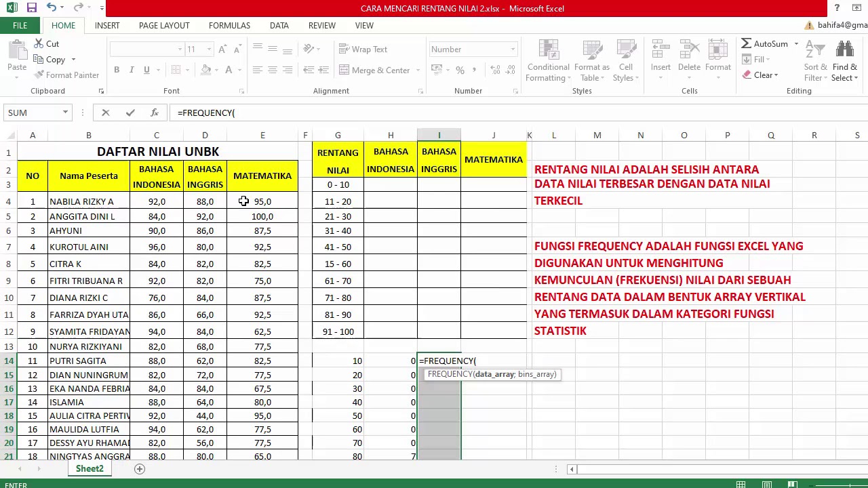Open Clipboard dialog launcher

tap(101, 91)
